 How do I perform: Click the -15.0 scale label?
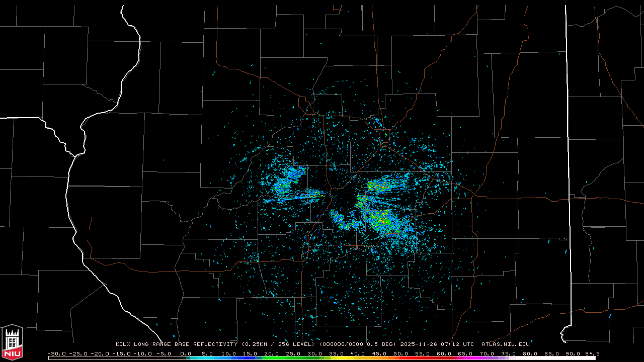[x=121, y=354]
